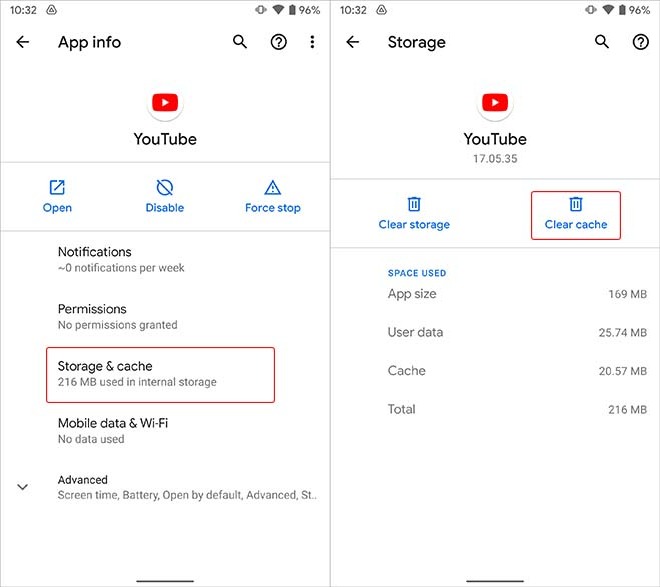Tap SPACE USED header
The height and width of the screenshot is (587, 660).
click(x=417, y=273)
